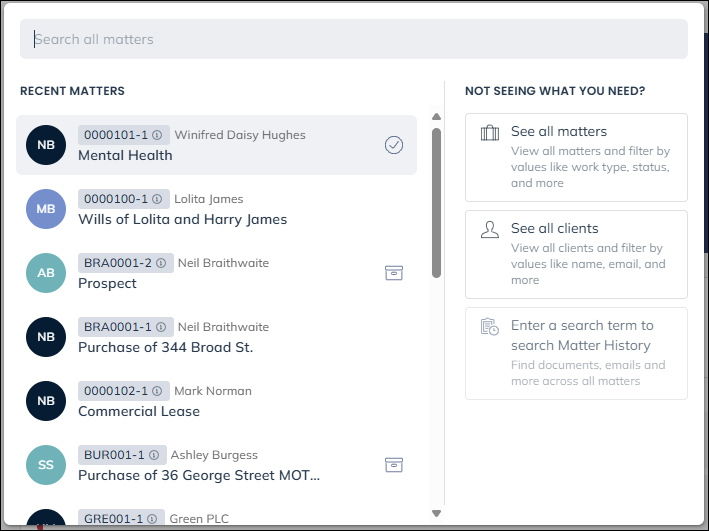Select Purchase of 344 Broad St. matter

tap(216, 337)
